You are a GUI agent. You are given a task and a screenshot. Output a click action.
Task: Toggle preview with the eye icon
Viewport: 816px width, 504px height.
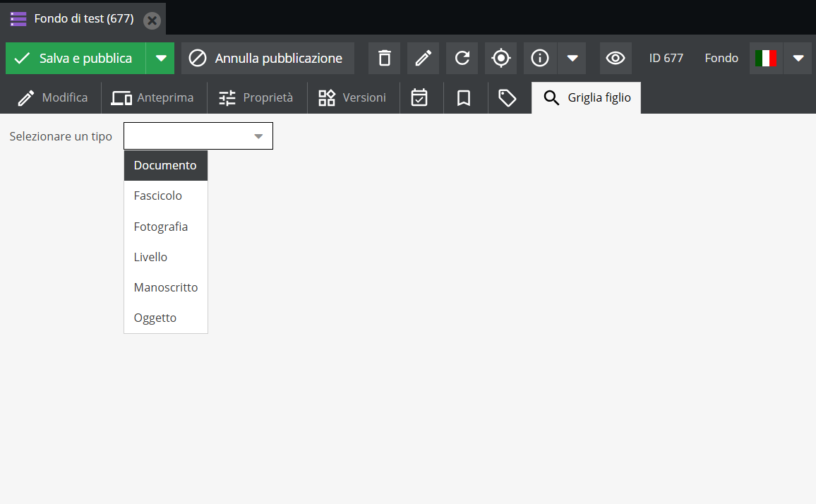tap(616, 58)
